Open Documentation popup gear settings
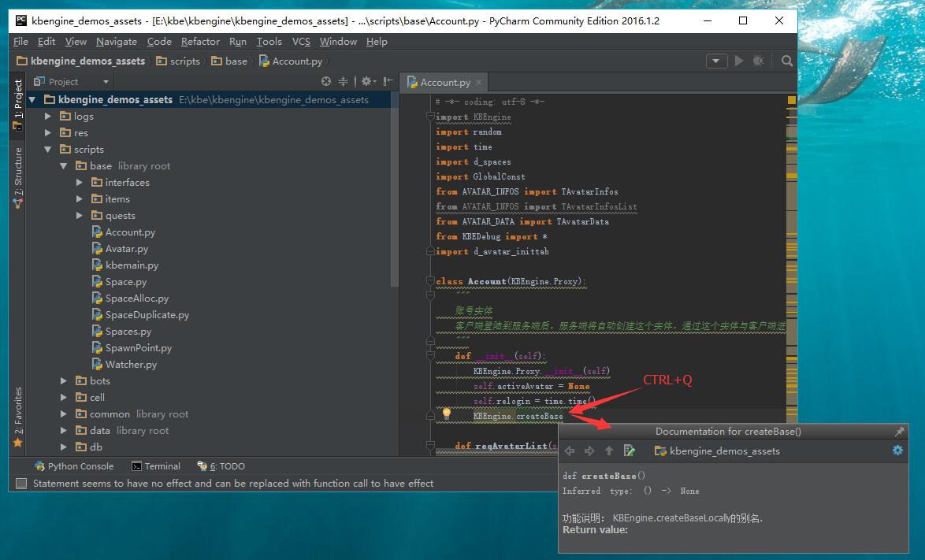Screen dimensions: 925x560 pyautogui.click(x=897, y=451)
